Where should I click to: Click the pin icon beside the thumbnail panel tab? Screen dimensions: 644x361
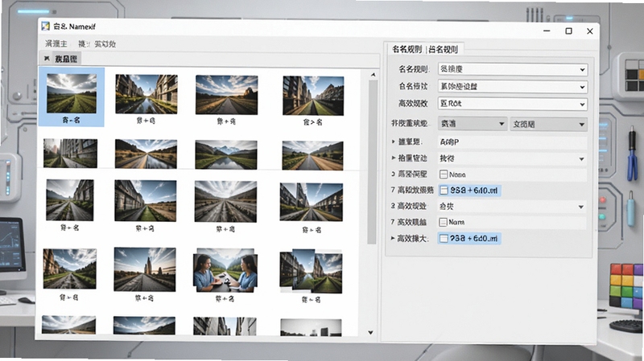click(x=47, y=59)
